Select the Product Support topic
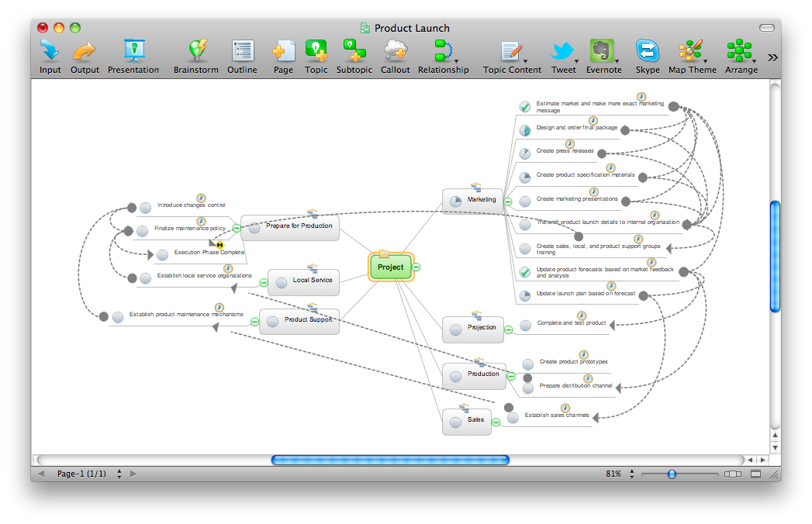Screen dimensions: 812x524 tap(299, 322)
